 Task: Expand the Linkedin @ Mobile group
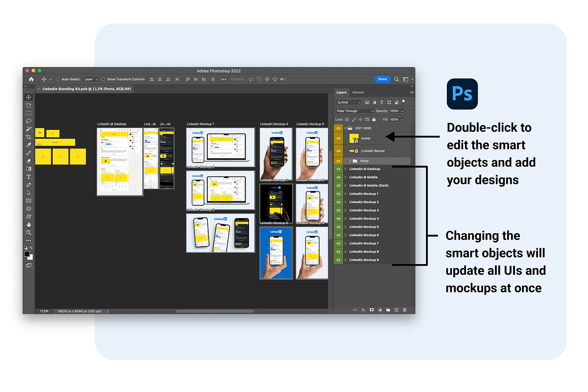click(345, 177)
